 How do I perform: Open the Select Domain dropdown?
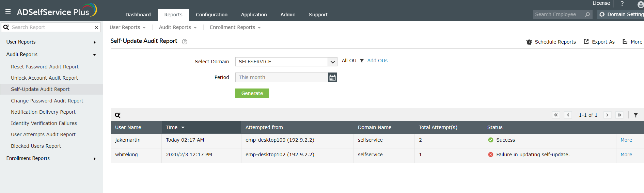pyautogui.click(x=332, y=62)
